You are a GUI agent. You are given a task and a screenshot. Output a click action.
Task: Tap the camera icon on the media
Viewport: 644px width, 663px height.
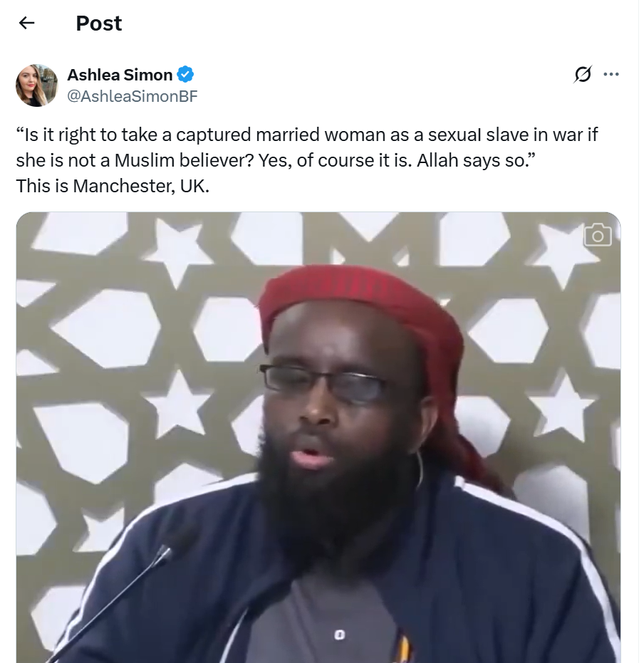(598, 235)
